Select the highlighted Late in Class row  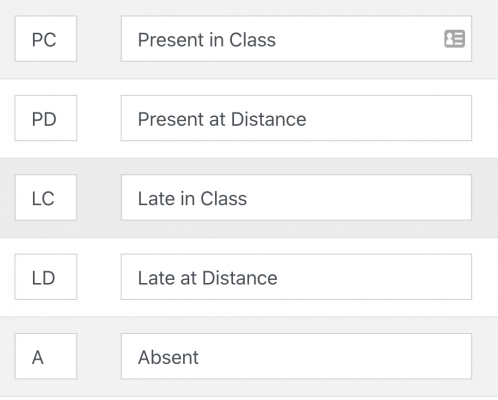[249, 198]
